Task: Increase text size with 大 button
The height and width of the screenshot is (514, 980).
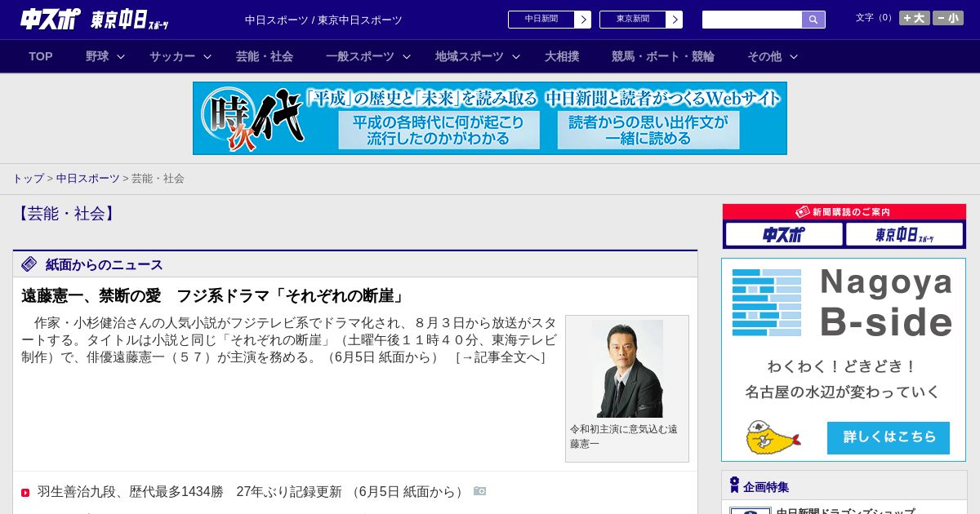Action: pyautogui.click(x=915, y=18)
